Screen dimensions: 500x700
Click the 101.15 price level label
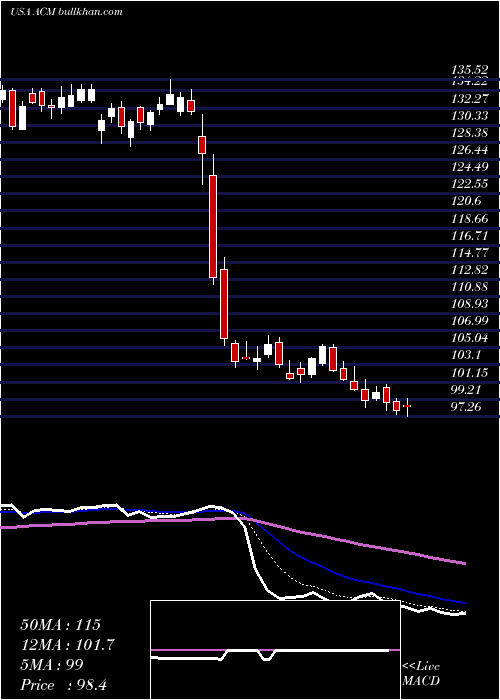pyautogui.click(x=469, y=372)
